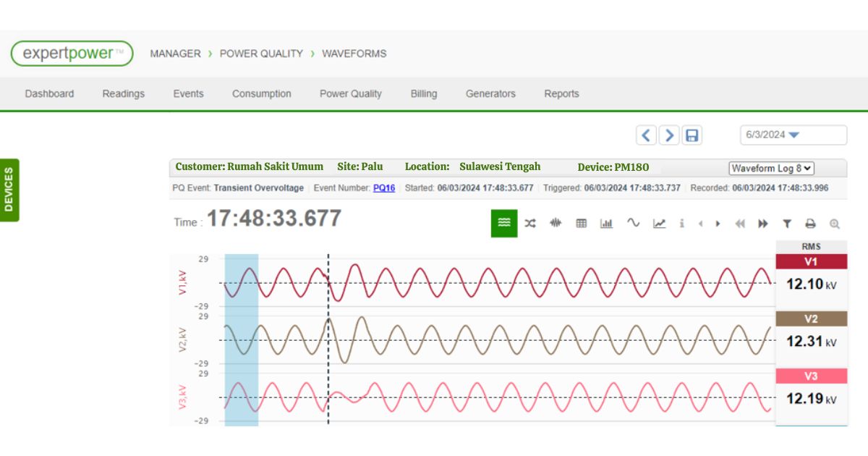Click the print icon in waveform toolbar
This screenshot has width=868, height=456.
[x=811, y=224]
